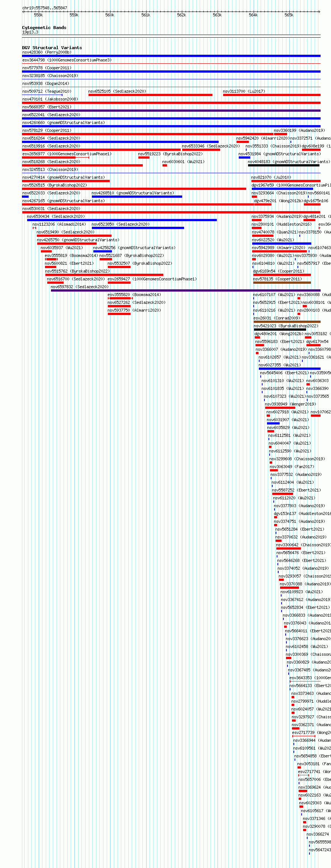Click esv2656977 (1000GenomesConsortiumPhase1) label

tap(67, 154)
